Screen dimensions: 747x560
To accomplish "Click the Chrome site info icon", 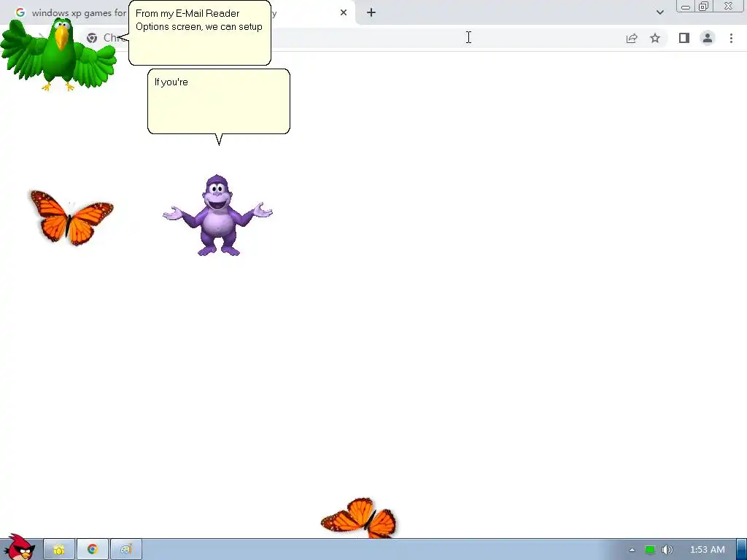I will [x=92, y=38].
